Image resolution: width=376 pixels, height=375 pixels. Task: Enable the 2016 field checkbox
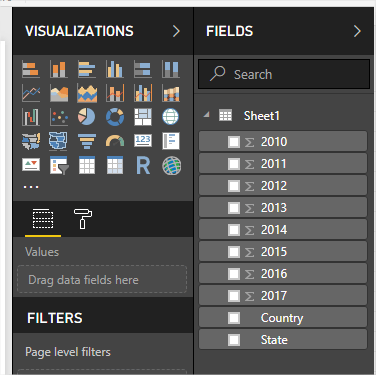(x=234, y=274)
